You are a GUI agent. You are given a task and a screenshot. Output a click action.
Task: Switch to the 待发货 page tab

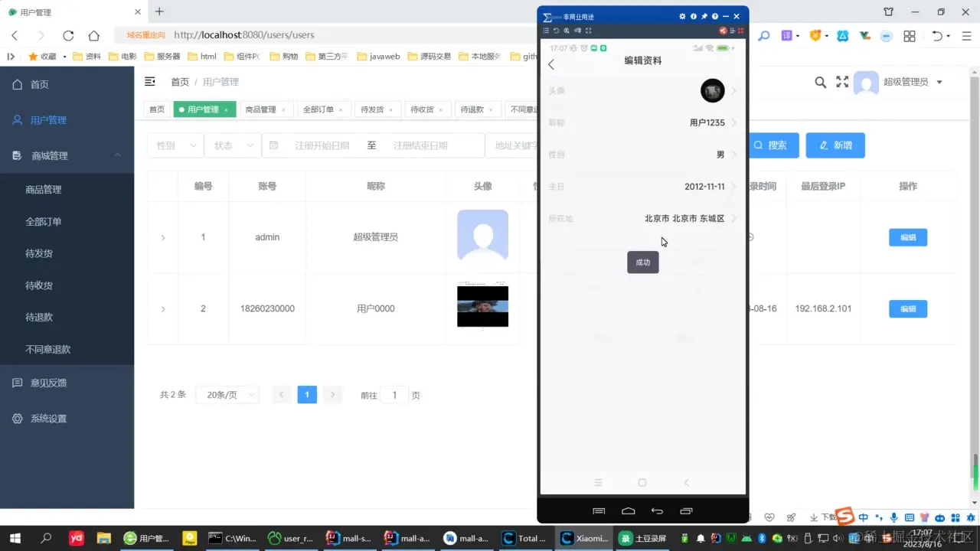[x=376, y=109]
